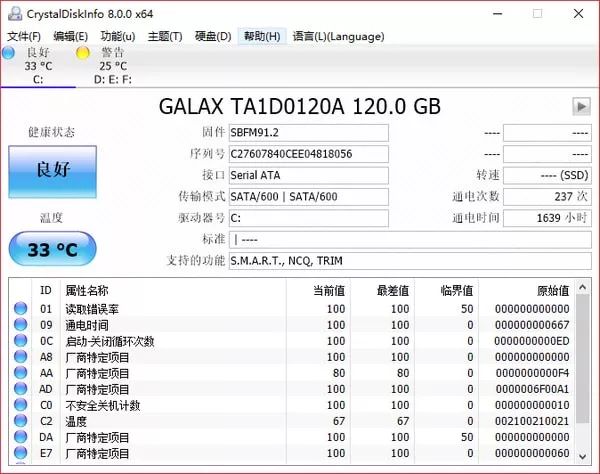600x474 pixels.
Task: Close the CrystalDiskInfo window
Action: tap(579, 14)
